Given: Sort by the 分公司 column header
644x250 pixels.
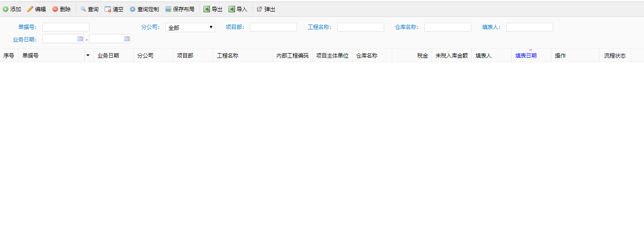Looking at the screenshot, I should 153,56.
